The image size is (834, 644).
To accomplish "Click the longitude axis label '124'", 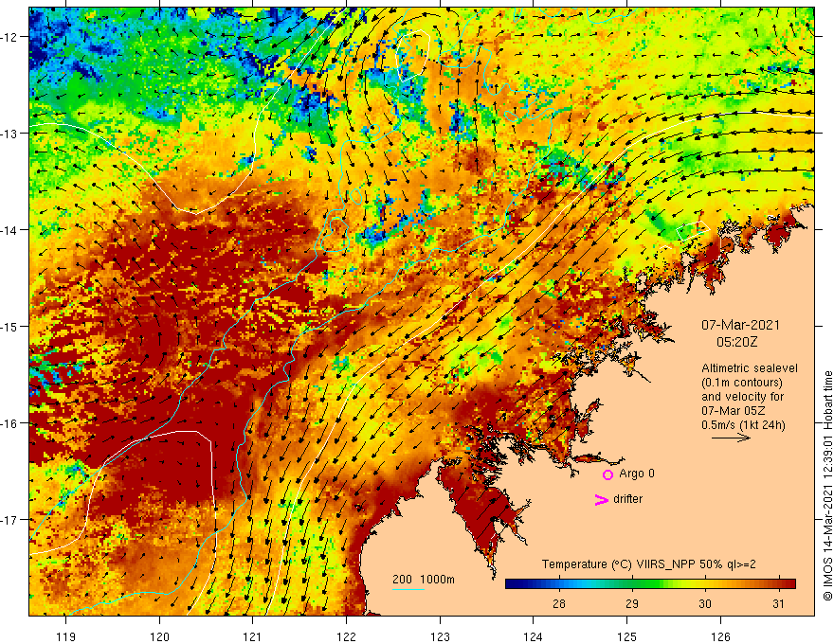I will (x=534, y=636).
